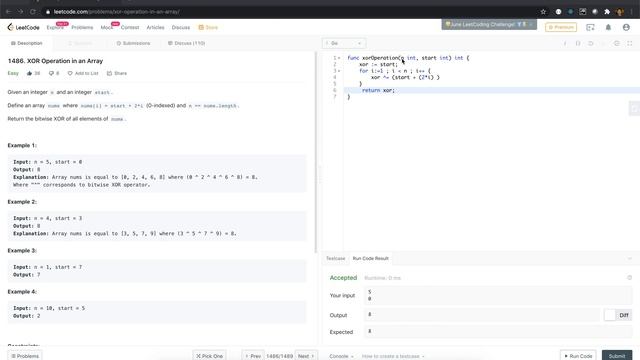Screen dimensions: 640x360
Task: Open the top navigation Discuss link
Action: point(181,27)
